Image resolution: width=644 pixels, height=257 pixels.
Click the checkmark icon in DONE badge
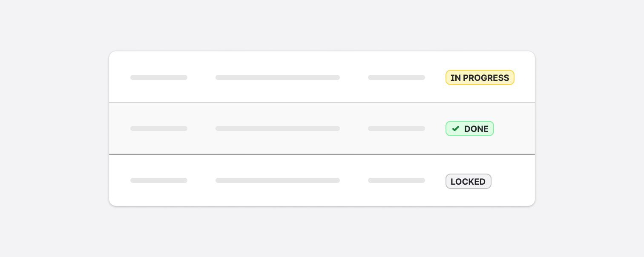click(x=455, y=128)
